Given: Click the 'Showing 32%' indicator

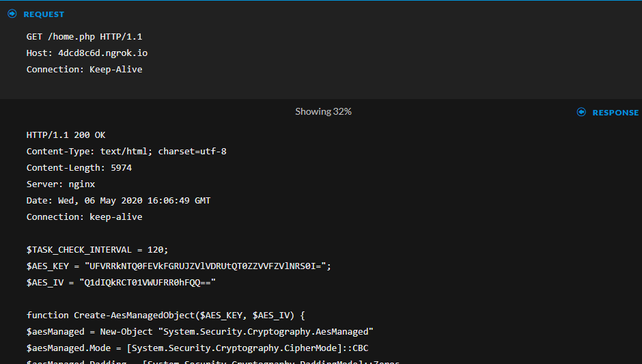Looking at the screenshot, I should (323, 111).
